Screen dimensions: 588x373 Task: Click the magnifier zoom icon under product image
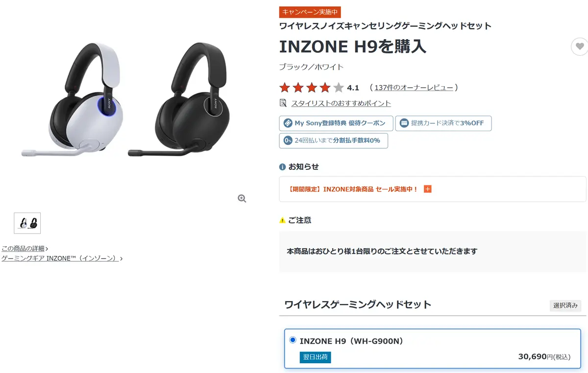click(x=242, y=198)
